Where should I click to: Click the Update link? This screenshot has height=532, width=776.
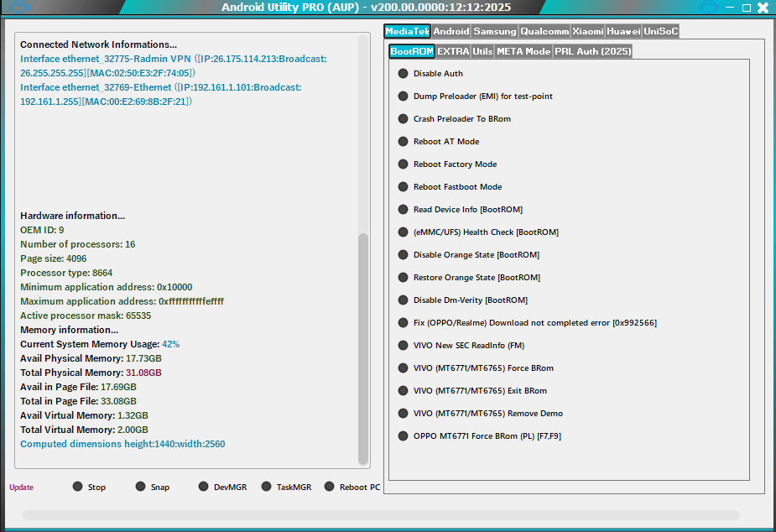(20, 487)
